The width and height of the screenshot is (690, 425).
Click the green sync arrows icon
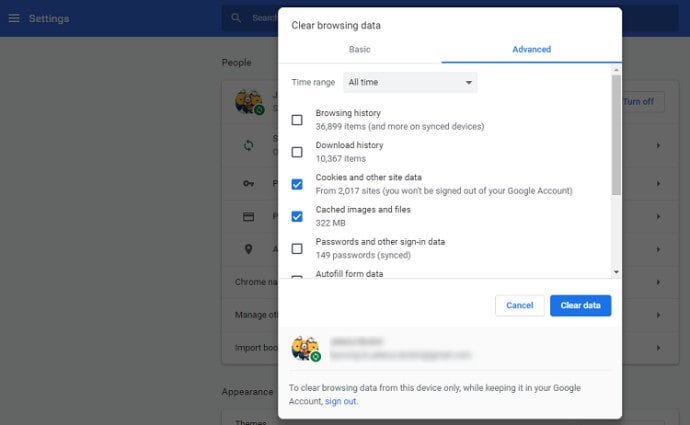tap(249, 145)
